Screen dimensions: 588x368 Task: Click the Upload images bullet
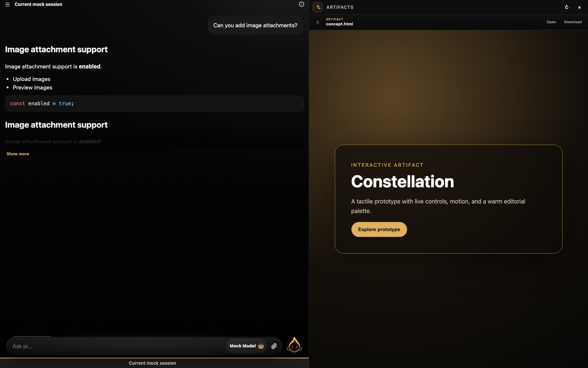32,79
